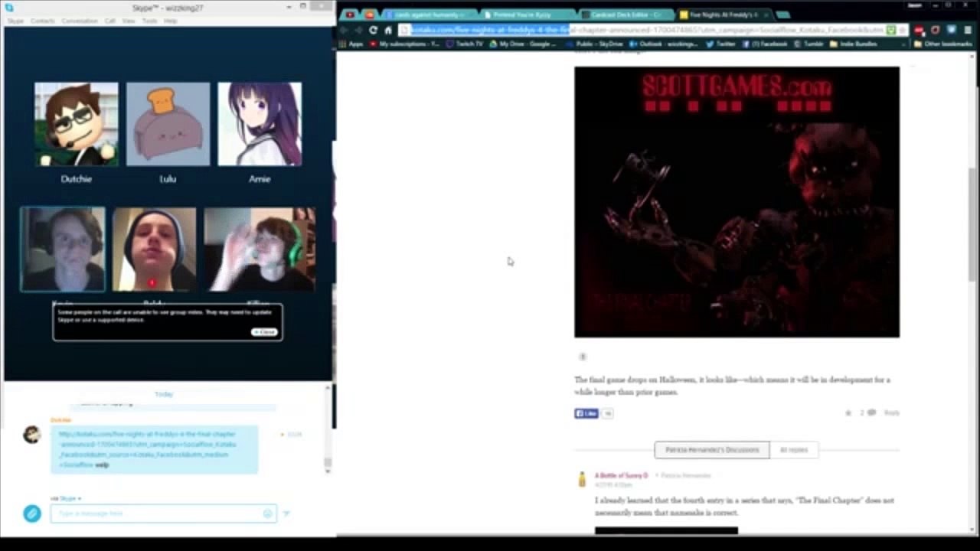Open the Contacts menu in Skype

click(x=42, y=21)
